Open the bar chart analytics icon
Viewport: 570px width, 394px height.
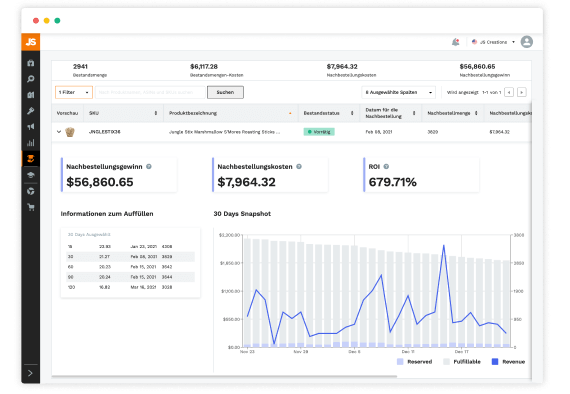[x=31, y=142]
